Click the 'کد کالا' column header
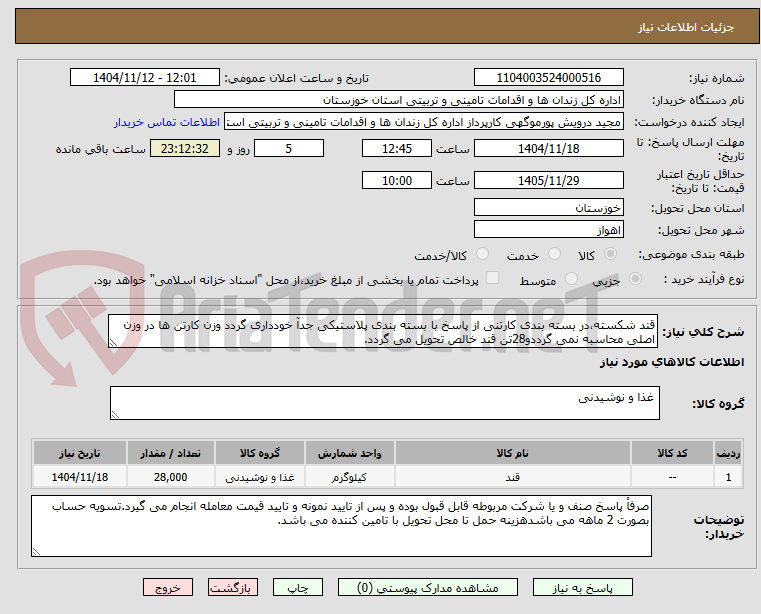 point(672,453)
